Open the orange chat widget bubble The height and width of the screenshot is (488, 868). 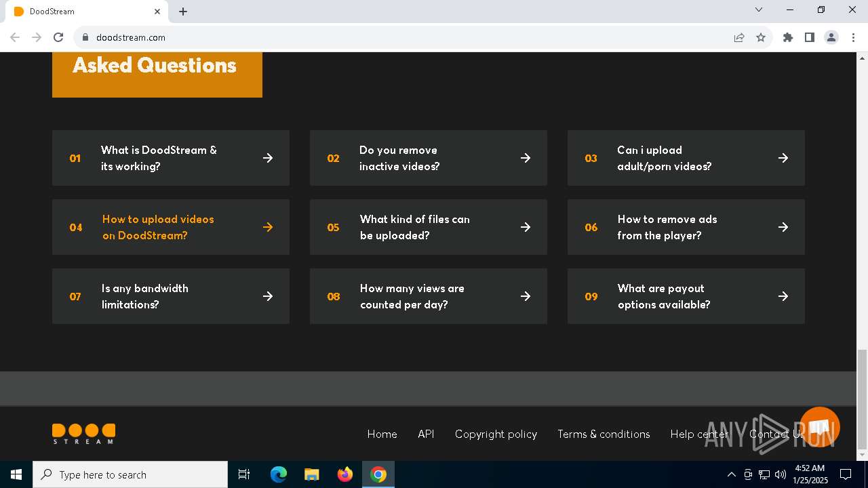point(820,427)
